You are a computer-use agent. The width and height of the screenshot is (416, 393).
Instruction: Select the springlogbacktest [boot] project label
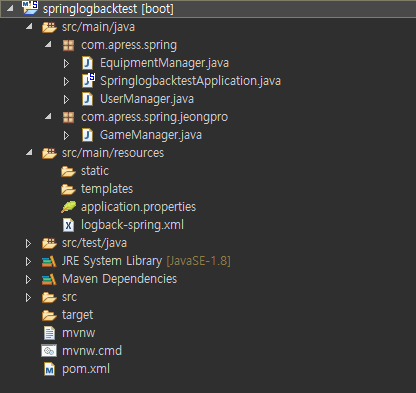[x=108, y=9]
